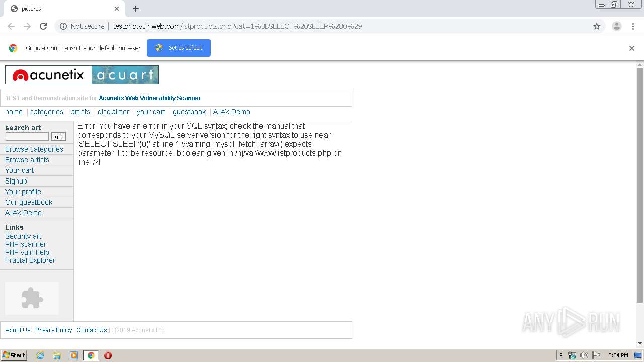Open Security art link
Viewport: 644px width, 362px height.
[23, 236]
